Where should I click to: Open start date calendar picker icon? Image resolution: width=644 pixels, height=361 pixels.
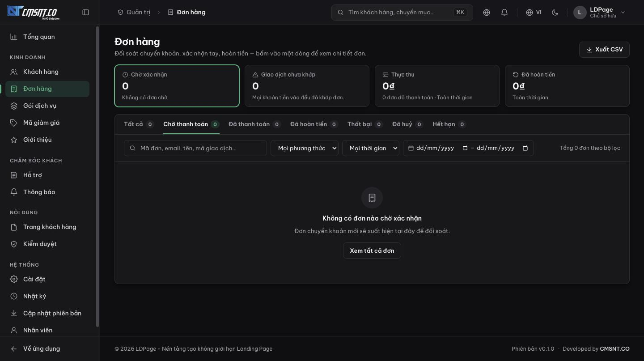click(x=465, y=148)
